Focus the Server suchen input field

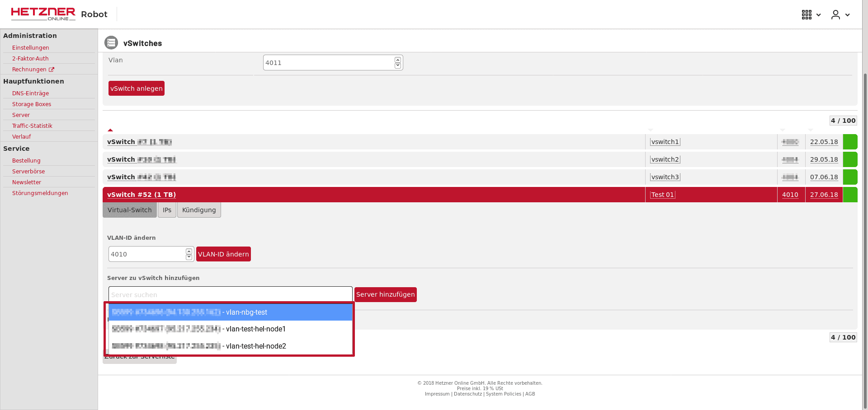pyautogui.click(x=231, y=294)
